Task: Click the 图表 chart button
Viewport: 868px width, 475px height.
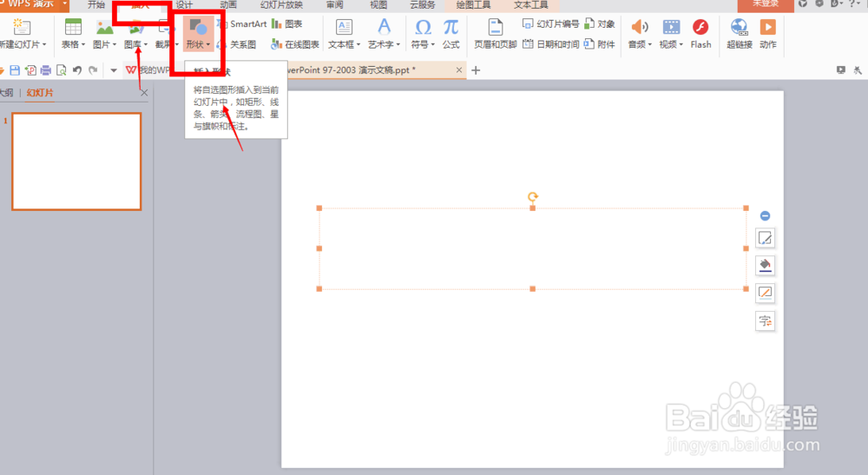Action: [287, 23]
